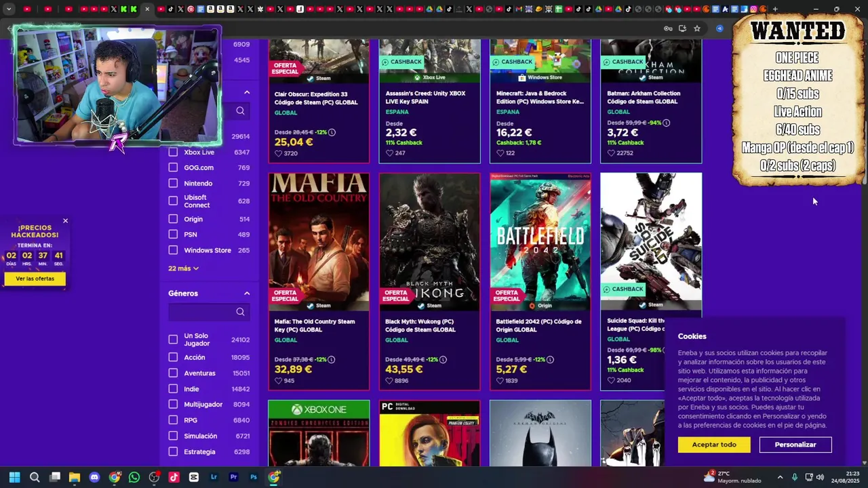Click the heart on Batman Arkham Collection

611,153
